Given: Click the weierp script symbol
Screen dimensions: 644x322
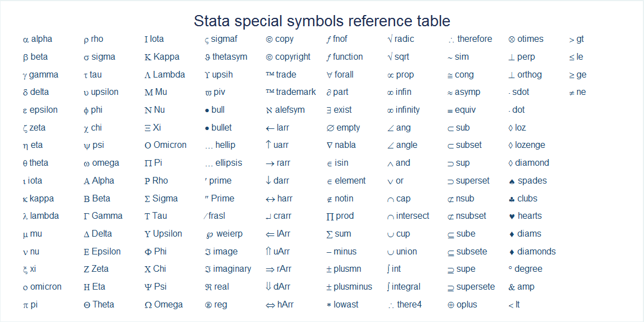Looking at the screenshot, I should 209,235.
